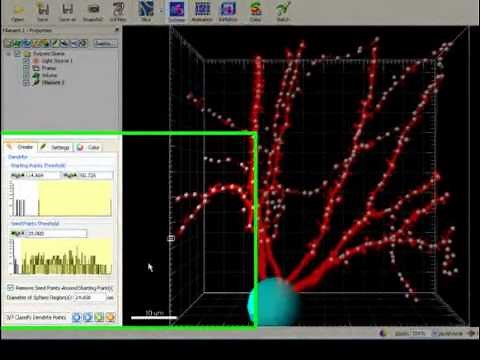Toggle the Surpass Scene checkbox
480x360 pixels.
coord(18,54)
